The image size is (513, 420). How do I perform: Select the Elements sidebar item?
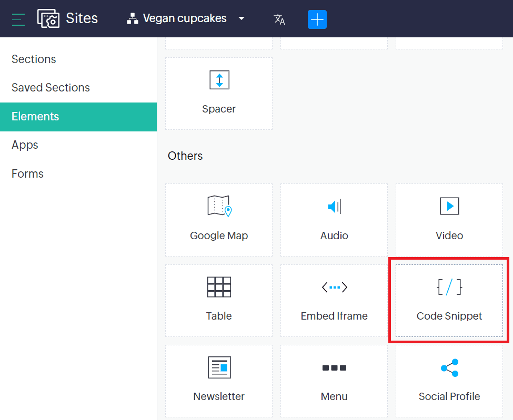point(78,117)
